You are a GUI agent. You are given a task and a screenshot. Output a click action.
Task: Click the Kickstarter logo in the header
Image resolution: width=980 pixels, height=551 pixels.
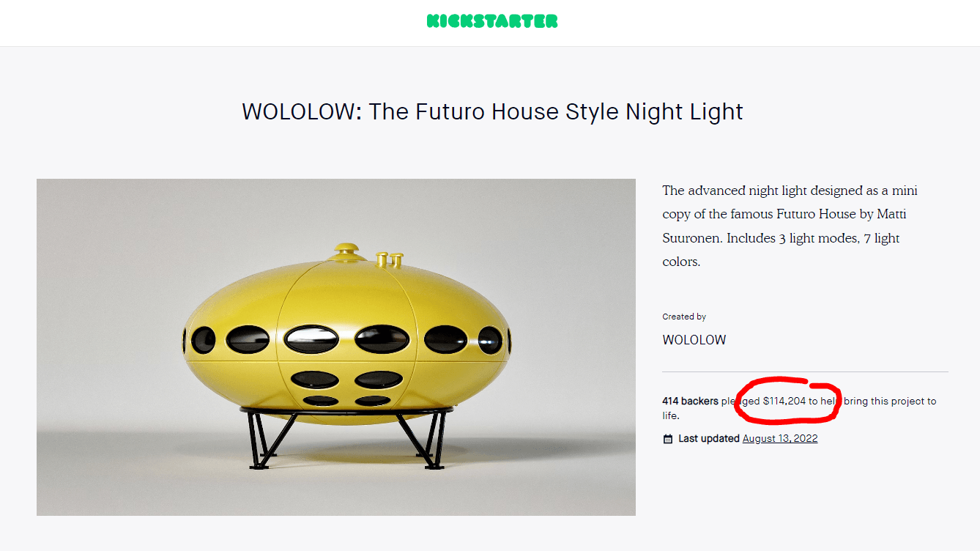[491, 21]
